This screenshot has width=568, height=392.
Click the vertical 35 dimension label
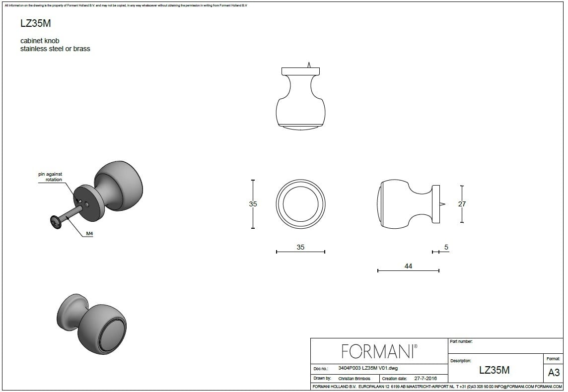pos(253,204)
